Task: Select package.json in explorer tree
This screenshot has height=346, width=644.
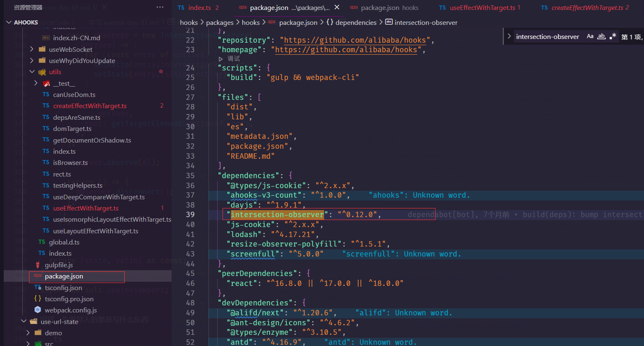Action: pyautogui.click(x=64, y=276)
